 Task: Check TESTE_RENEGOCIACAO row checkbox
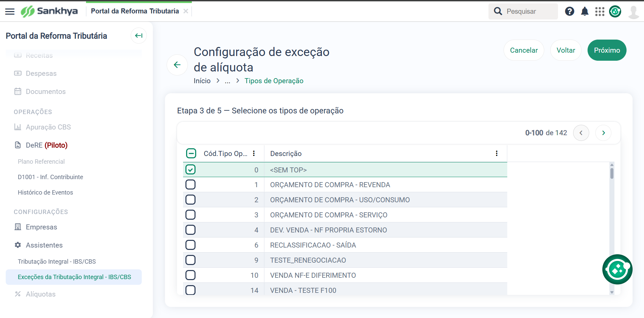[190, 260]
